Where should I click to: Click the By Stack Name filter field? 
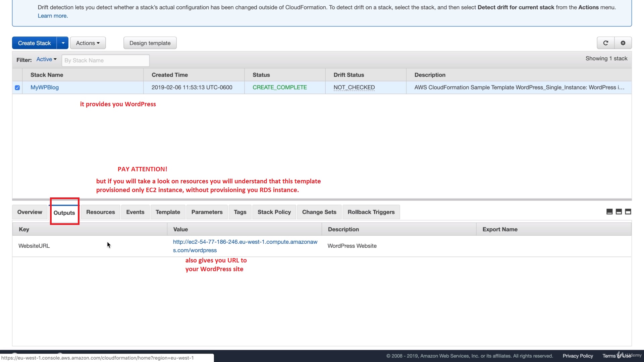[x=105, y=60]
